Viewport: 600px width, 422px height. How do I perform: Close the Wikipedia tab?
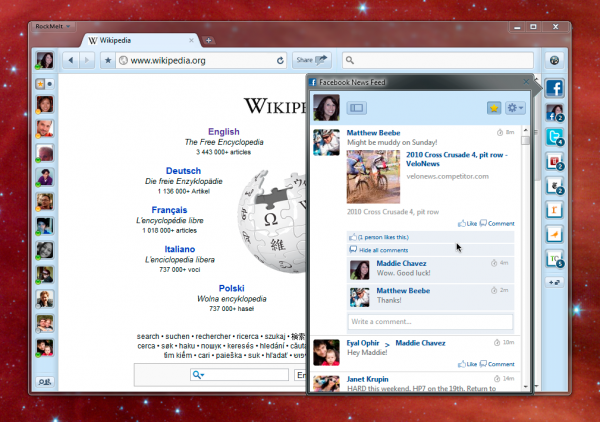tap(191, 40)
